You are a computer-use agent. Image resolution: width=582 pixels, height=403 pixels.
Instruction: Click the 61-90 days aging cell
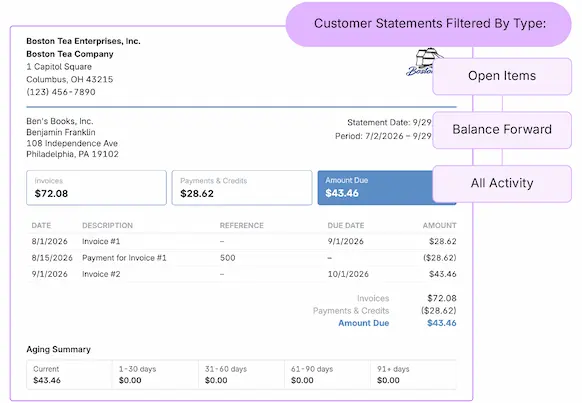[327, 375]
